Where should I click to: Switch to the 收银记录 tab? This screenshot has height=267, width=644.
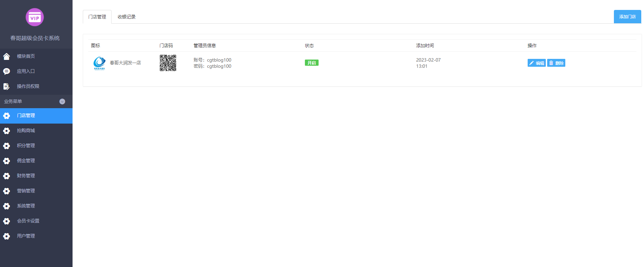[127, 17]
